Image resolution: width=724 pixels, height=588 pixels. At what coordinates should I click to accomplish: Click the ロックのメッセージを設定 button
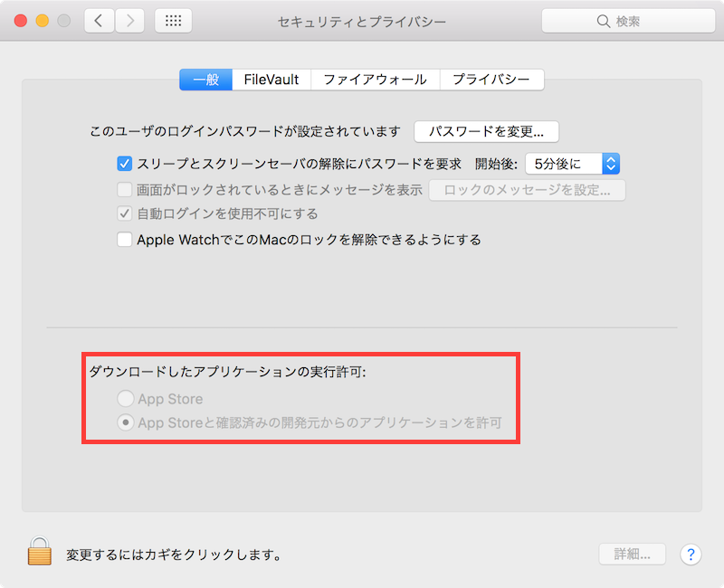coord(527,190)
